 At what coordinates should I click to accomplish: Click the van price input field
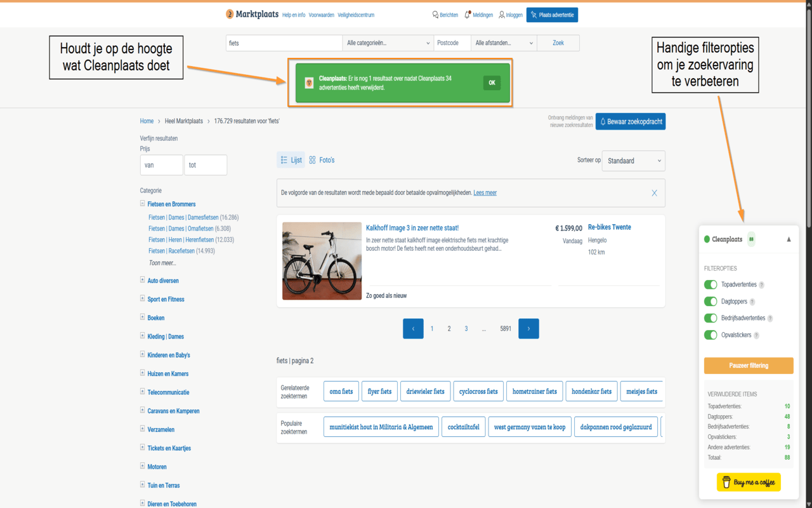[x=161, y=164]
